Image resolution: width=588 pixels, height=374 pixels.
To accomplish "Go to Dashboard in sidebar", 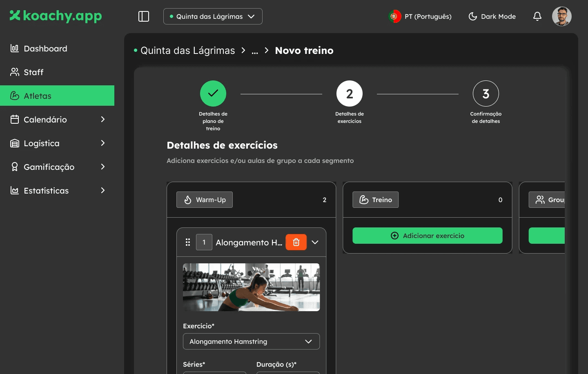I will tap(57, 49).
